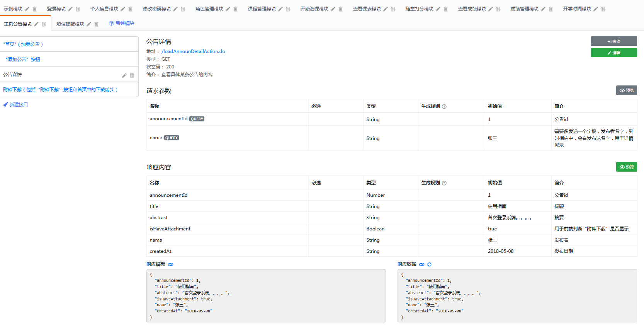Open the 成绩管理模块 tab
Screen dimensions: 644x329
point(525,9)
